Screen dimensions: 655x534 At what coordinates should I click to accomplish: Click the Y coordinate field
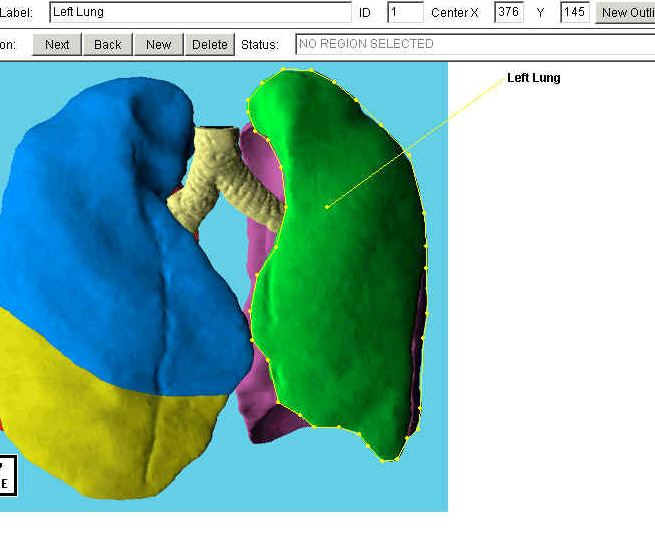575,12
